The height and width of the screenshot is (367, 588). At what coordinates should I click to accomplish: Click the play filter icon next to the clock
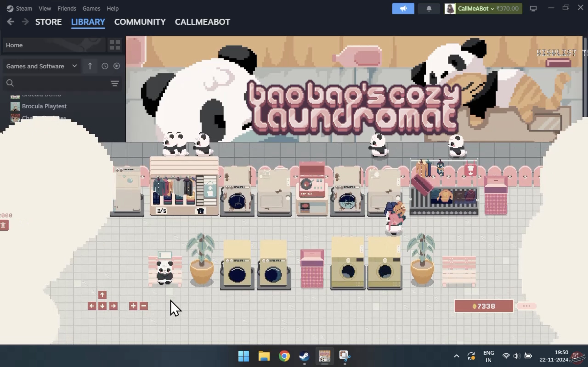pos(117,66)
